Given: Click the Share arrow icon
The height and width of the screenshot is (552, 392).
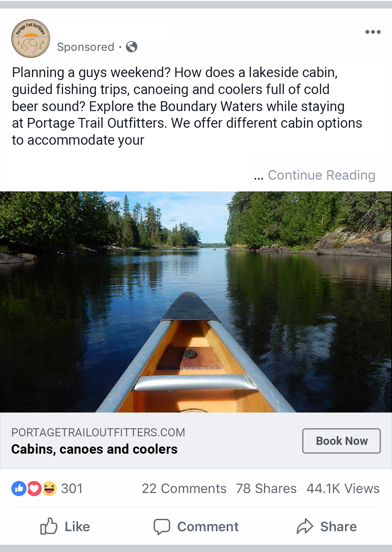Looking at the screenshot, I should tap(304, 526).
